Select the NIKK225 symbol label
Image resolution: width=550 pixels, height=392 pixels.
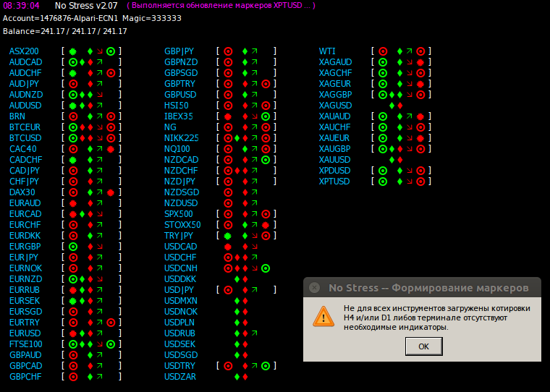coord(182,138)
